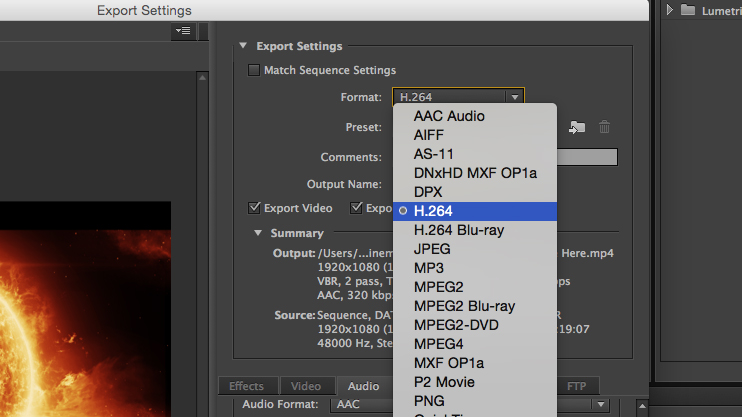This screenshot has width=742, height=417.
Task: Pick H.264 Blu-ray format
Action: (475, 230)
